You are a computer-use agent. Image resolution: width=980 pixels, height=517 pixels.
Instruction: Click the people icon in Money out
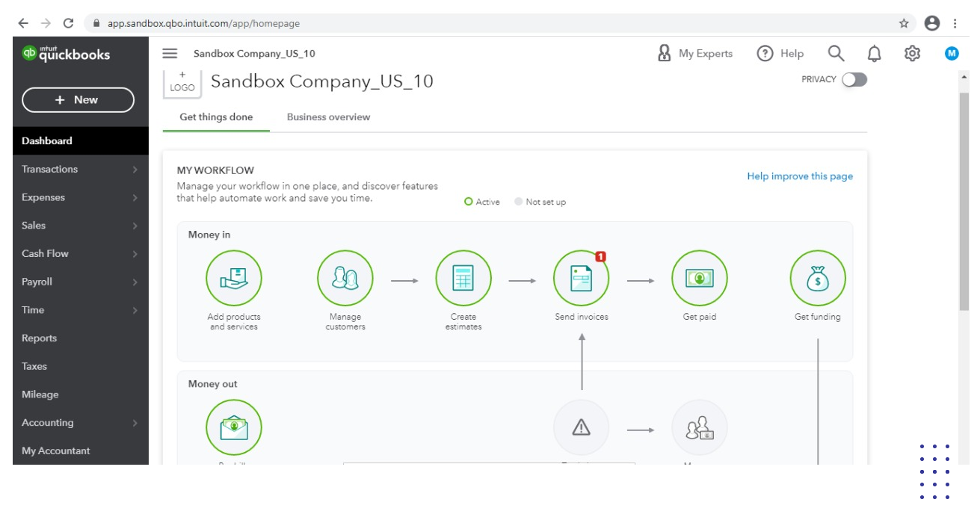tap(700, 427)
